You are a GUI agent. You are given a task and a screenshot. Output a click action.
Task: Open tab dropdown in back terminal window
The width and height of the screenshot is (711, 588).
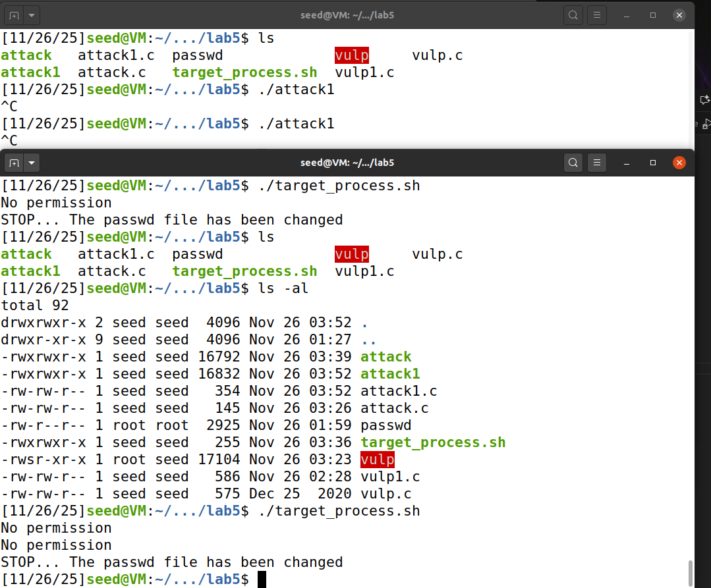coord(32,15)
